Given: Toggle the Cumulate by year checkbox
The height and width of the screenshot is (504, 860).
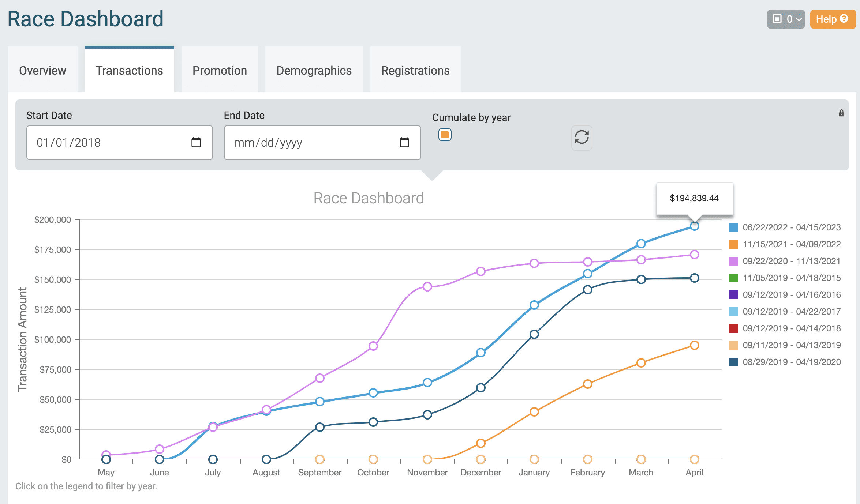Looking at the screenshot, I should pyautogui.click(x=445, y=135).
